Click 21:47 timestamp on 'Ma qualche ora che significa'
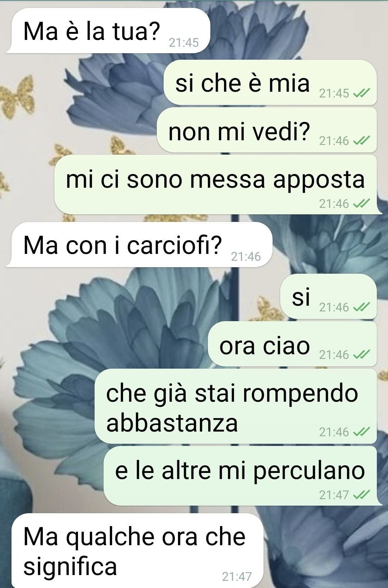Screen dimensions: 388x588 237,576
